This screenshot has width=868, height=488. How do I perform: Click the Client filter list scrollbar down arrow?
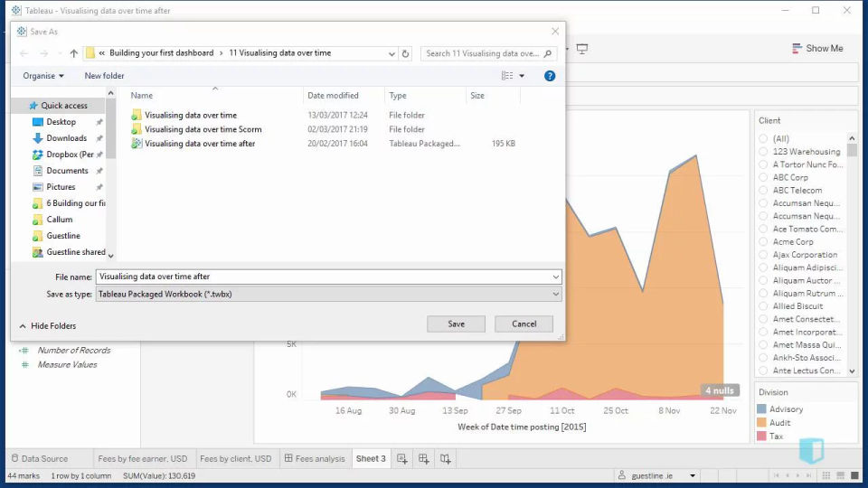(x=852, y=371)
